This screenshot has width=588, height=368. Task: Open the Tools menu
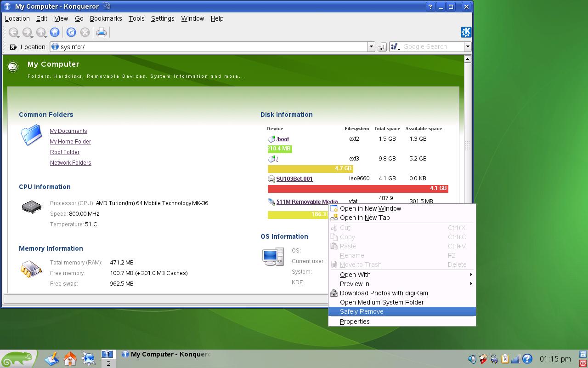[136, 18]
